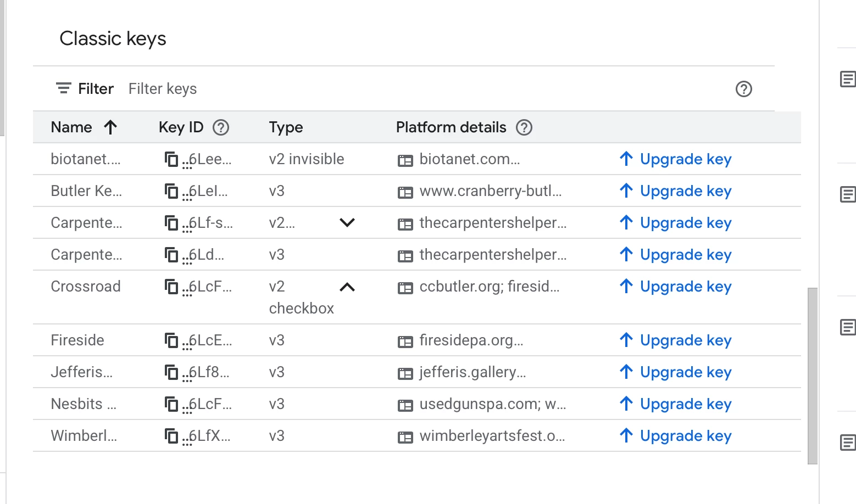Collapse the Crossroad v2 checkbox type
The image size is (856, 504).
click(347, 287)
